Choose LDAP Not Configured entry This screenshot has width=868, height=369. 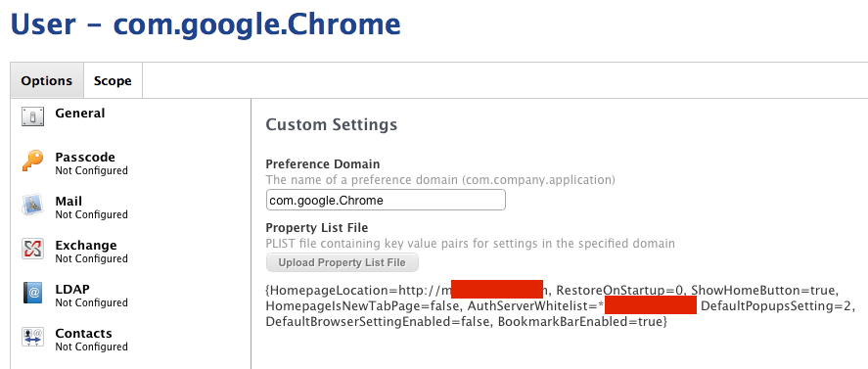click(91, 296)
